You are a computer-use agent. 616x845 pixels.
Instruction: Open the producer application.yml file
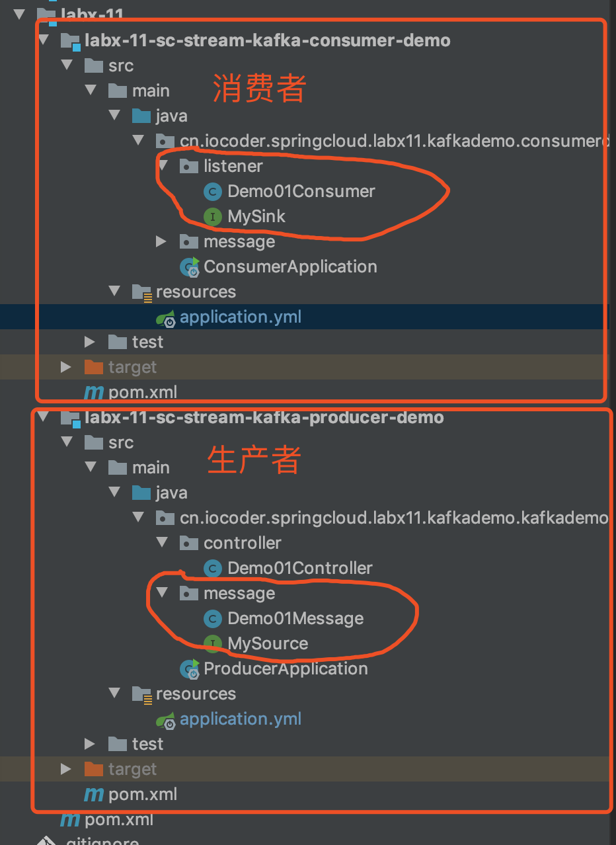pos(240,719)
